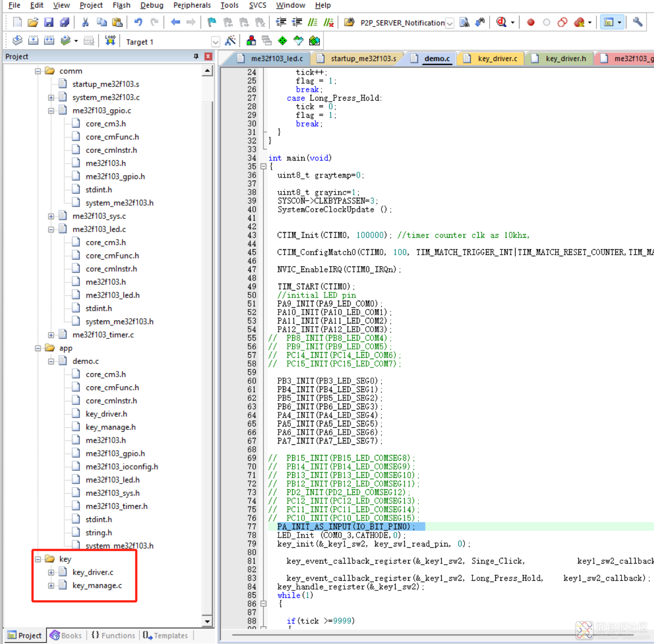Open the window layout dropdown arrow
Image resolution: width=654 pixels, height=644 pixels.
coord(619,22)
